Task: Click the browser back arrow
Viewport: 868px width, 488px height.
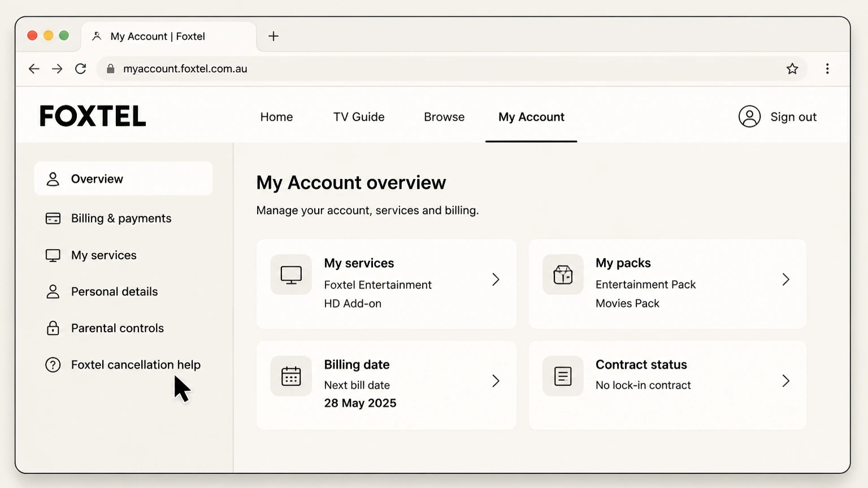Action: (34, 69)
